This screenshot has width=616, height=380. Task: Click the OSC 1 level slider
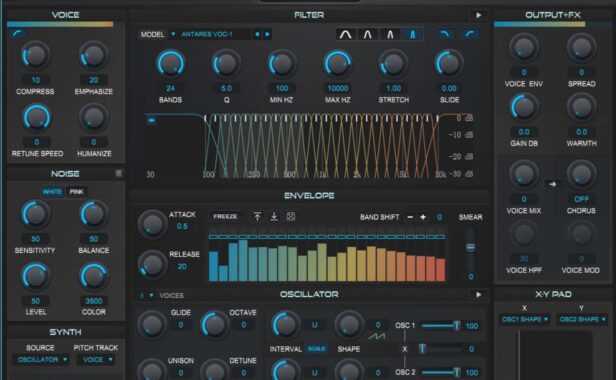tap(441, 326)
